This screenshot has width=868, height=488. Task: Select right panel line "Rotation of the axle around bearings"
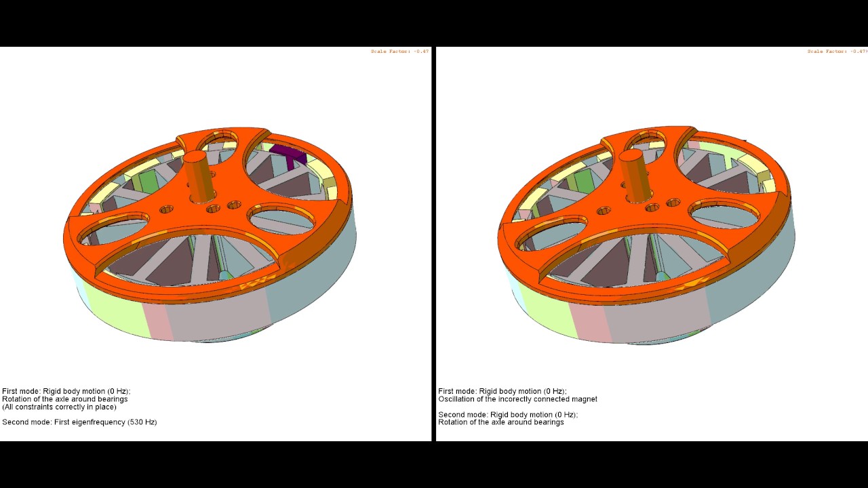click(x=501, y=422)
